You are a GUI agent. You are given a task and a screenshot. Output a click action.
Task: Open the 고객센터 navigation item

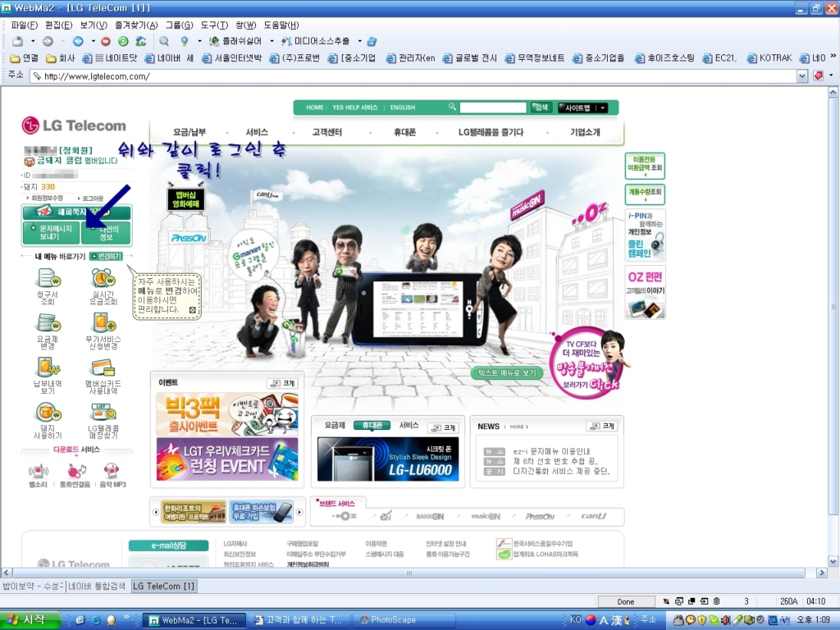[x=326, y=132]
